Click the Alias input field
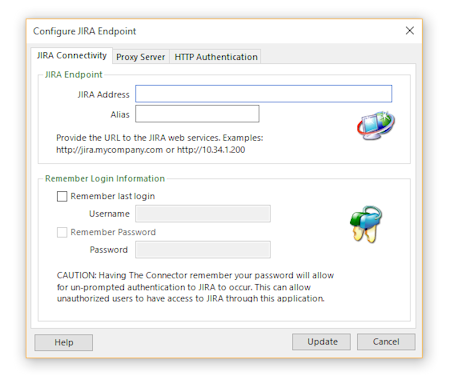The width and height of the screenshot is (450, 380). [x=197, y=114]
